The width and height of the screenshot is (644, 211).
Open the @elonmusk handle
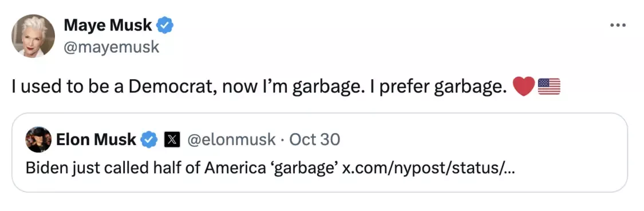232,140
